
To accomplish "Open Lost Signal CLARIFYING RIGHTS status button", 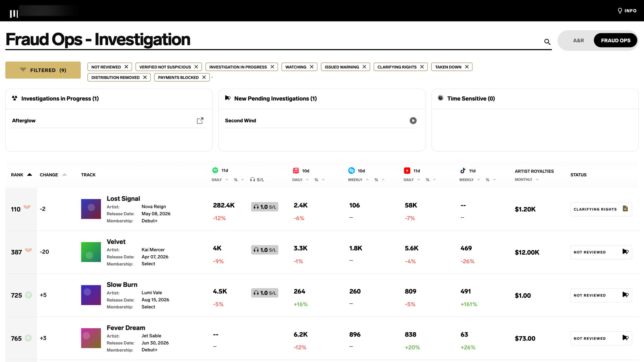I will [601, 209].
